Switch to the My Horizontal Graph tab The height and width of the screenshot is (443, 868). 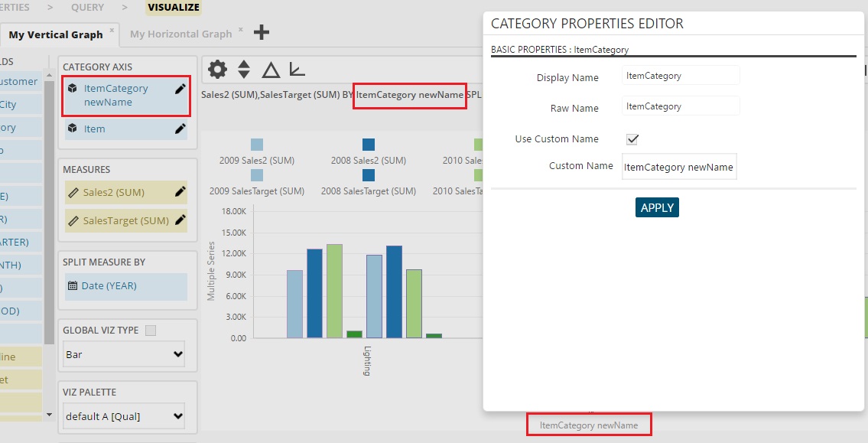[180, 34]
